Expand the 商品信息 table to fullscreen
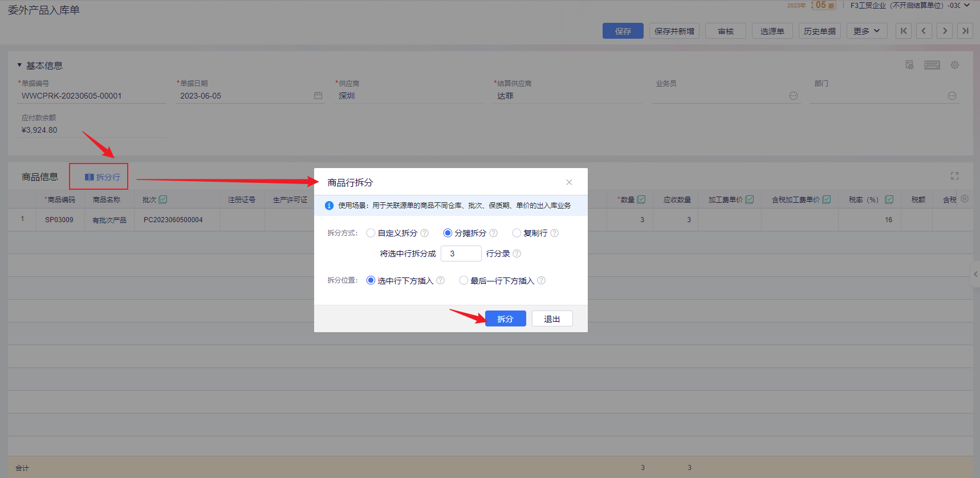Screen dimensions: 980x478 (955, 176)
